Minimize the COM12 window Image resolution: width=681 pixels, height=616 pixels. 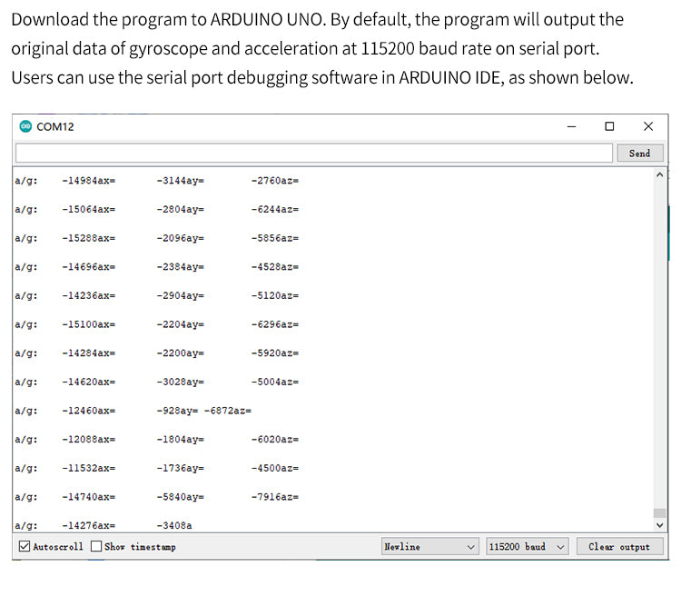click(571, 126)
